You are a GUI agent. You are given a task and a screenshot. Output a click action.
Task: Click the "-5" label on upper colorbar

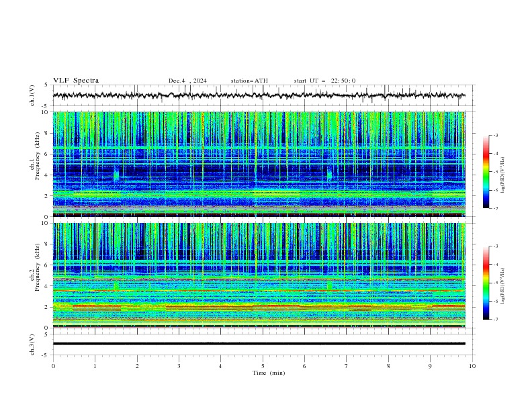pos(495,172)
